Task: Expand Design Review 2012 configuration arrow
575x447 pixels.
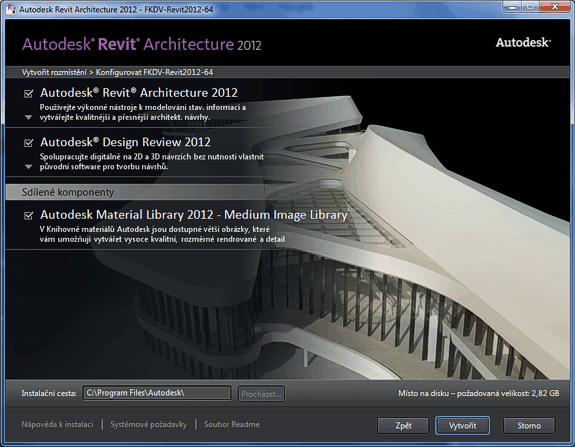Action: pos(29,167)
